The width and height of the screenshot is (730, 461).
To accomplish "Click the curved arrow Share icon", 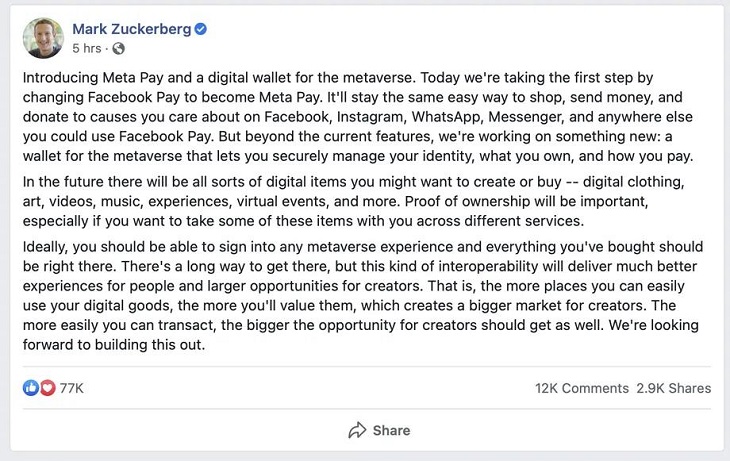I will pyautogui.click(x=357, y=430).
